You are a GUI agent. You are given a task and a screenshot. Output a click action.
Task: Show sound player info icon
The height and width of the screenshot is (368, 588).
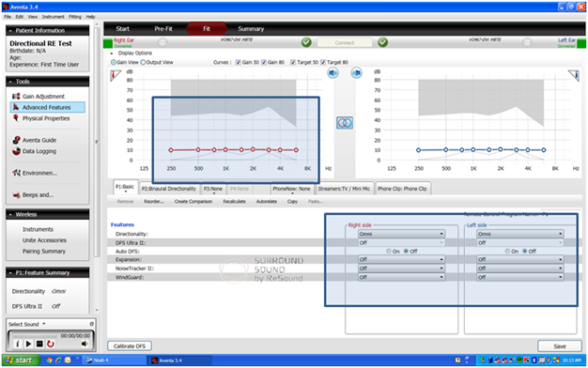coord(17,344)
